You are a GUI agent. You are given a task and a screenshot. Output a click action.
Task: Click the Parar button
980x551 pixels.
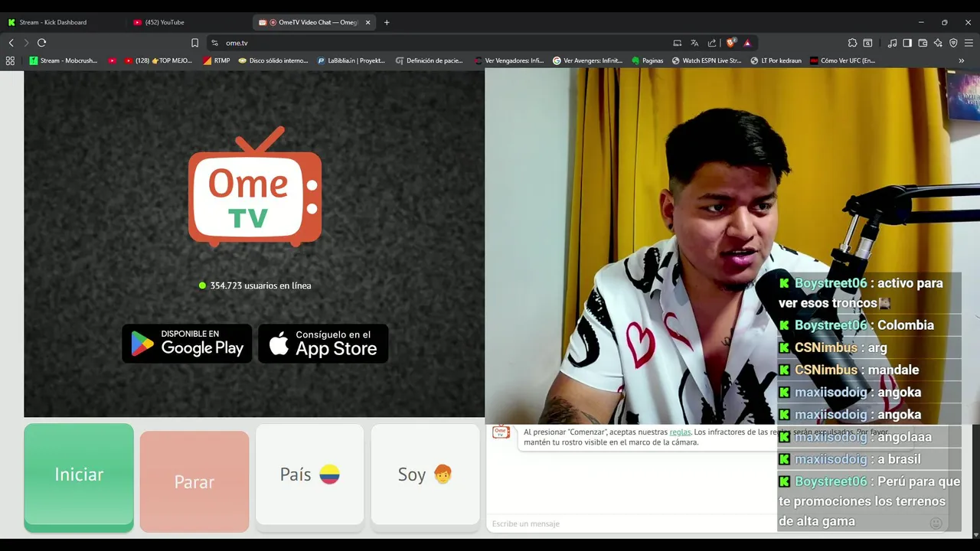pyautogui.click(x=194, y=481)
